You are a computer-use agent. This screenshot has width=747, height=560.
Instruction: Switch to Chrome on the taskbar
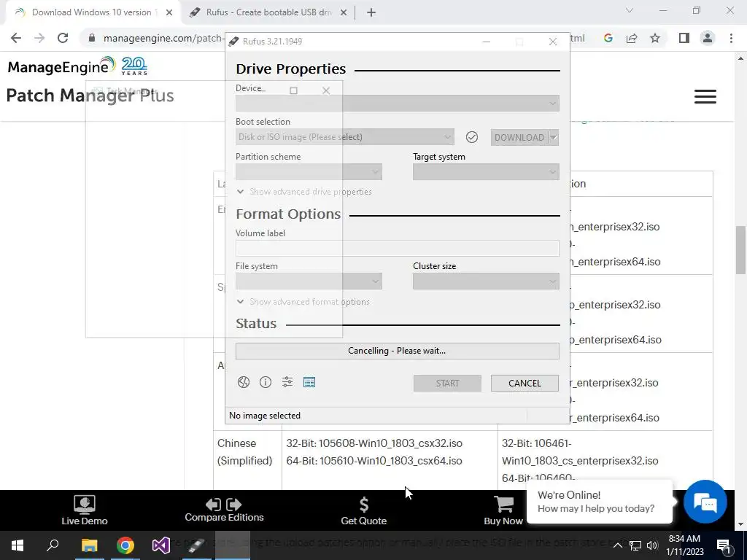pos(125,545)
